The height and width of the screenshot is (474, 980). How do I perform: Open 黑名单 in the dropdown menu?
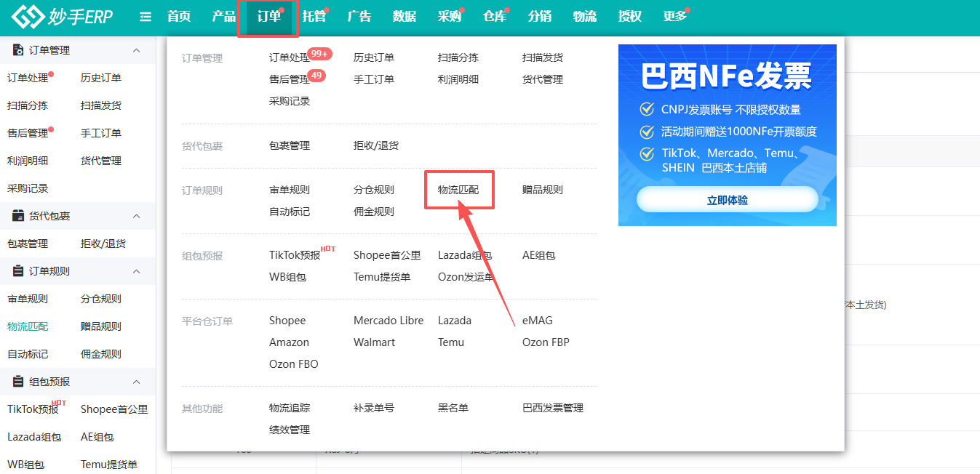[453, 408]
